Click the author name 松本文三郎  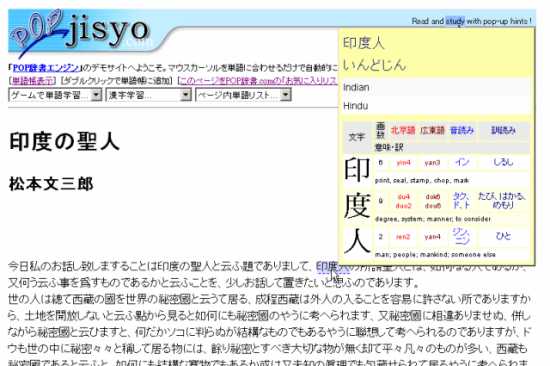click(x=51, y=184)
